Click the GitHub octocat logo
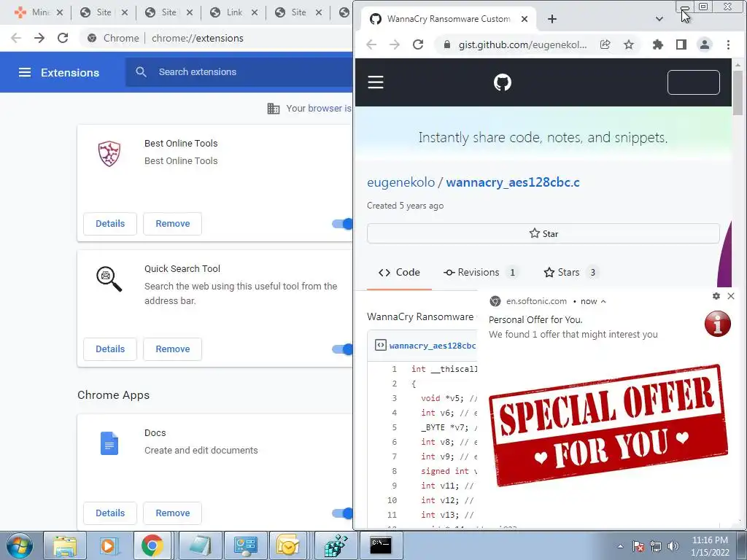747x560 pixels. (503, 82)
